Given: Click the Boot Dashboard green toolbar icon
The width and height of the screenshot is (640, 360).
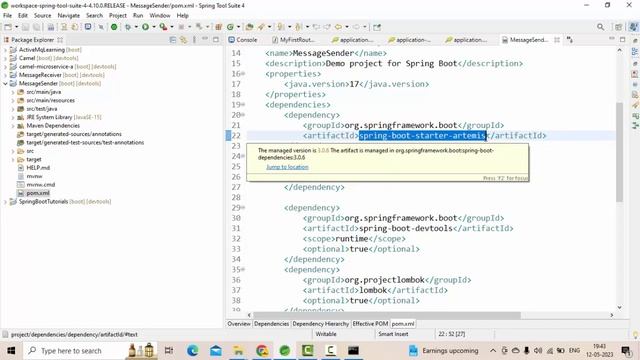Looking at the screenshot, I should 114,27.
